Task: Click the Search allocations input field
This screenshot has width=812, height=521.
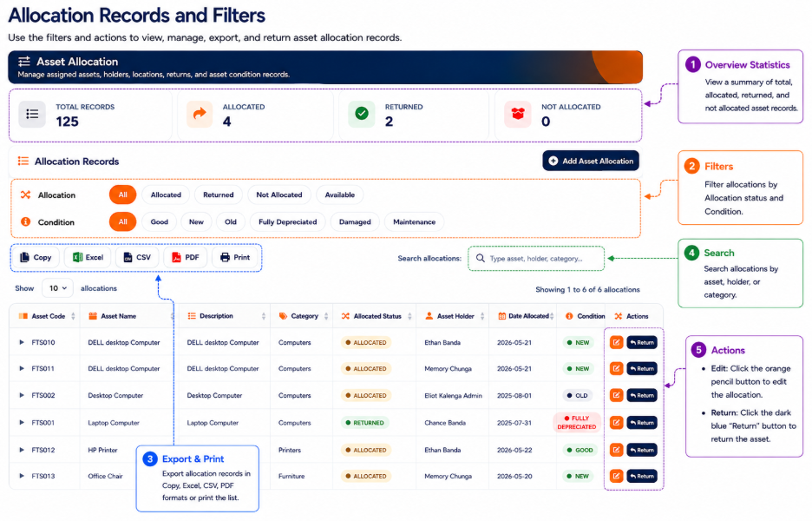Action: coord(536,258)
